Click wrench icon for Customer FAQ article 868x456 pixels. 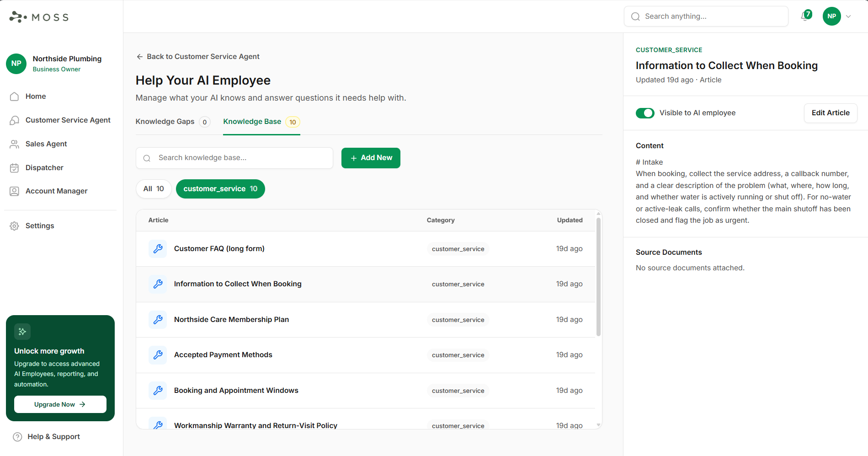point(158,249)
